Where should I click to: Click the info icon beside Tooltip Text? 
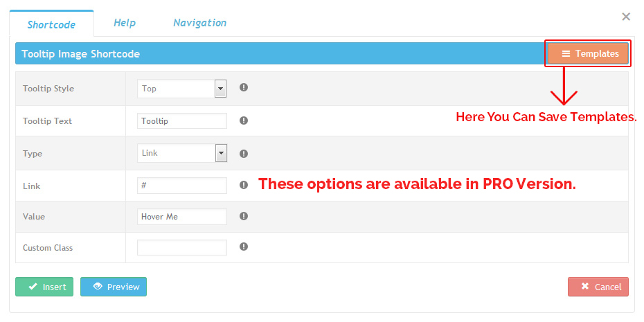[x=244, y=120]
